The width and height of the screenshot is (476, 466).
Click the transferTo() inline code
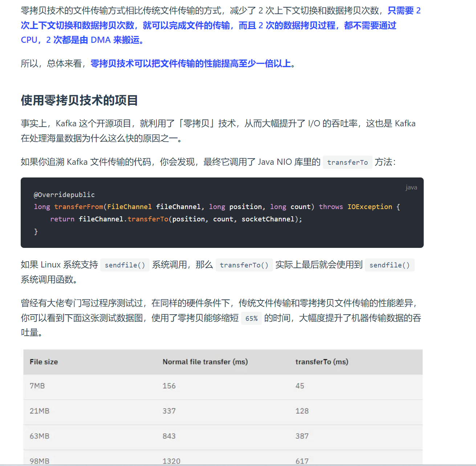244,265
